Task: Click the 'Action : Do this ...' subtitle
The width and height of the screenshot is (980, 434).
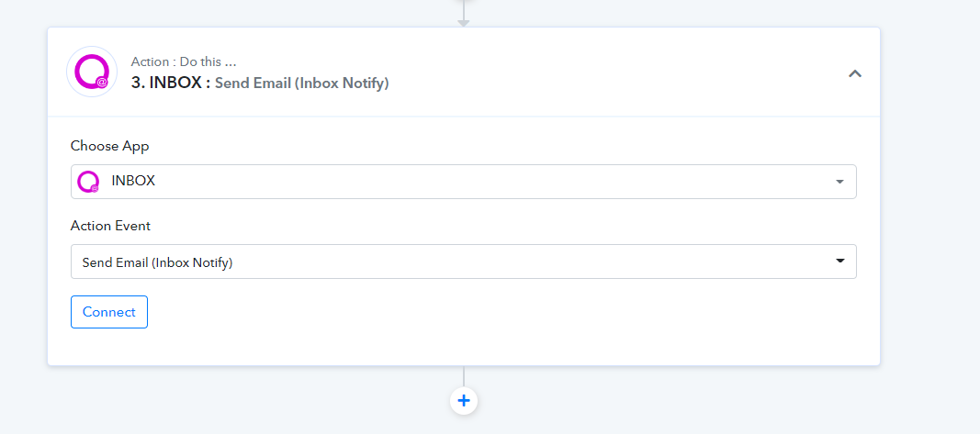Action: click(184, 62)
